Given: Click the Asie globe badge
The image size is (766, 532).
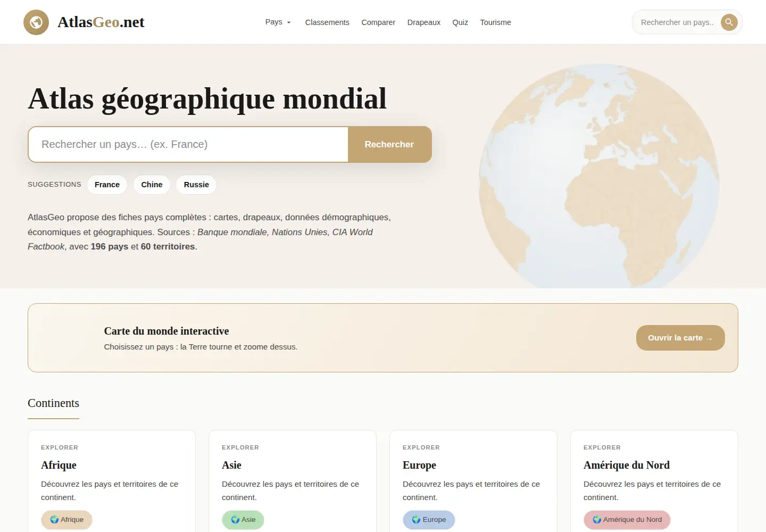Looking at the screenshot, I should 243,520.
